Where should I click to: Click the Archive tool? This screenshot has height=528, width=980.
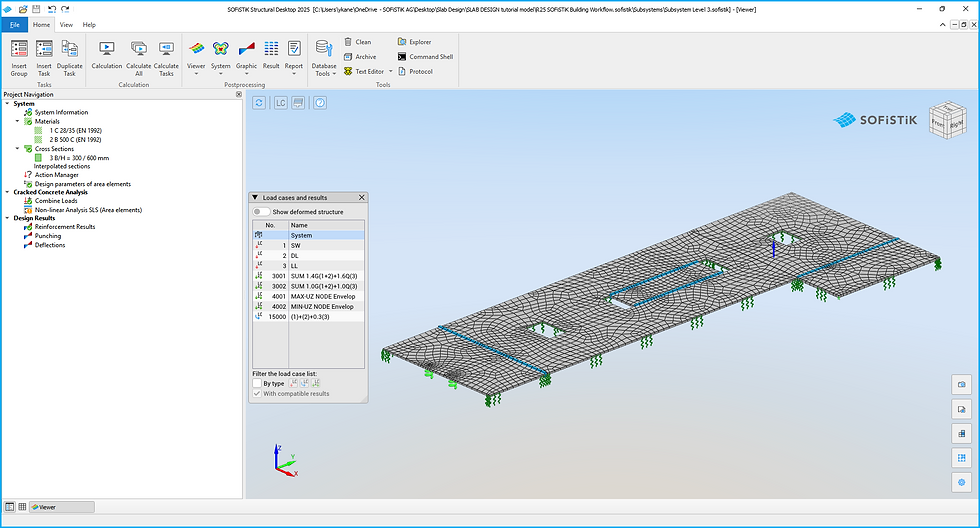click(360, 57)
